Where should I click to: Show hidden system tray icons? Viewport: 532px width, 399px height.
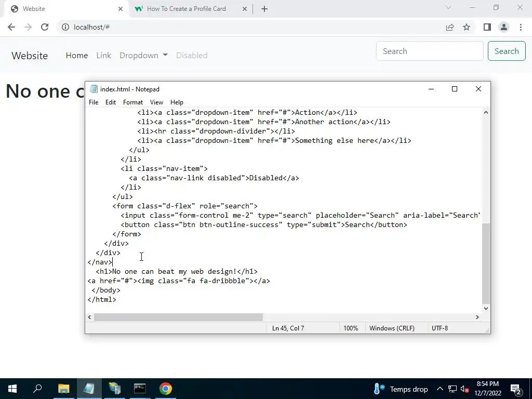tap(440, 389)
